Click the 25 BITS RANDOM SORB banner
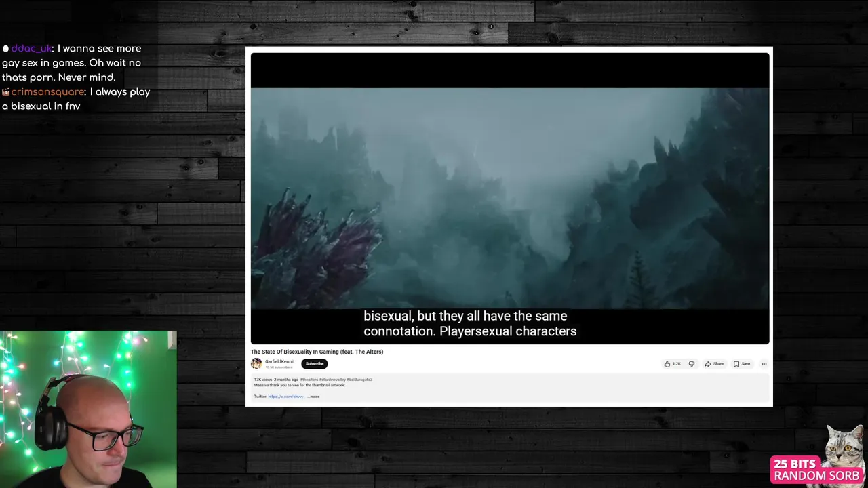868x488 pixels. tap(816, 470)
